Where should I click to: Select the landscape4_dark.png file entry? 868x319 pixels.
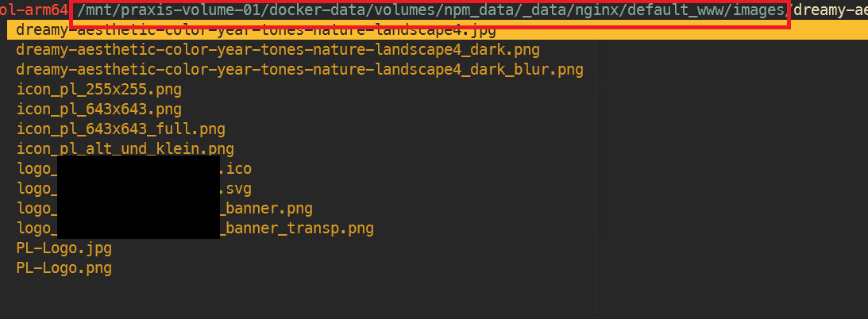coord(278,50)
